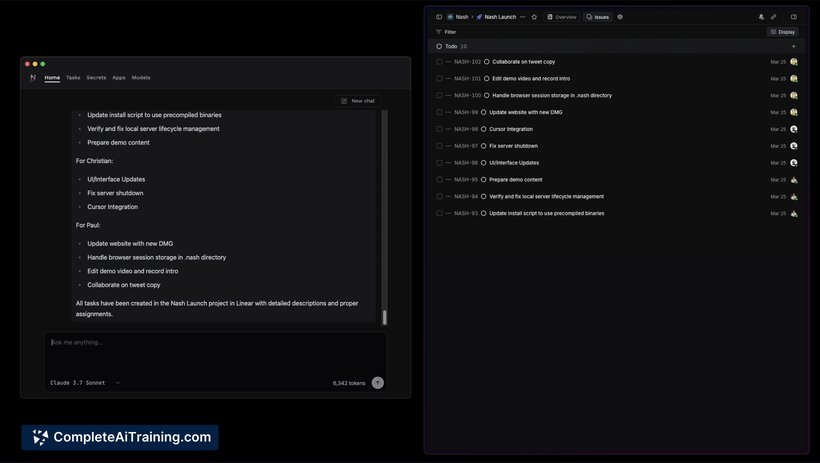Click 'Prepare demo content' in chat list
The height and width of the screenshot is (463, 820).
pyautogui.click(x=118, y=142)
